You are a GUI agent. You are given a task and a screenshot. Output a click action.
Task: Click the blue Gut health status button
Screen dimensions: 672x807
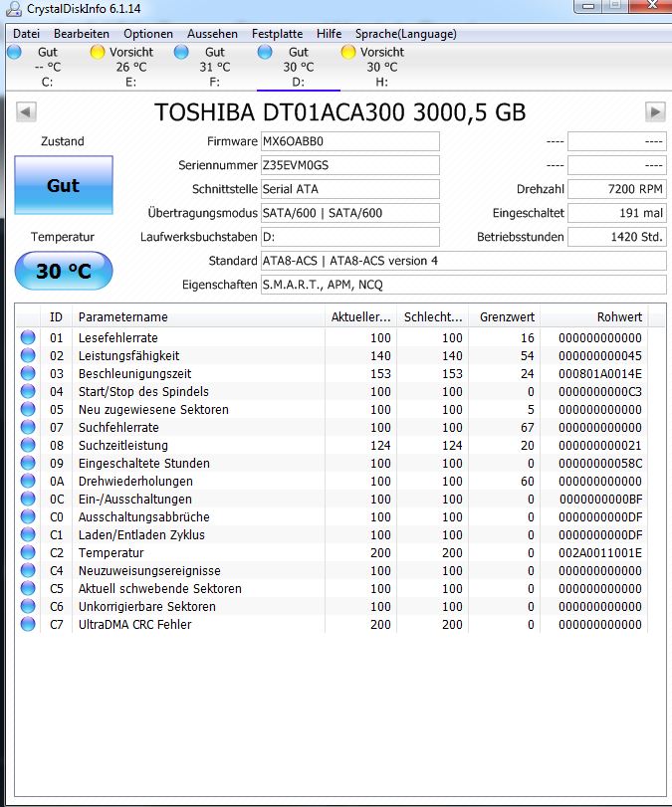(x=64, y=185)
